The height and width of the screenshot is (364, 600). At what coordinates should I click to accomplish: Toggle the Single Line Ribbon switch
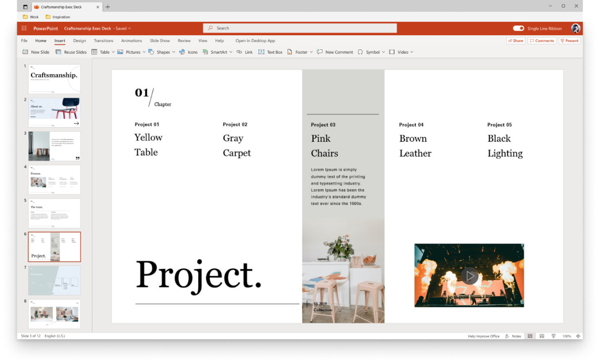click(519, 28)
